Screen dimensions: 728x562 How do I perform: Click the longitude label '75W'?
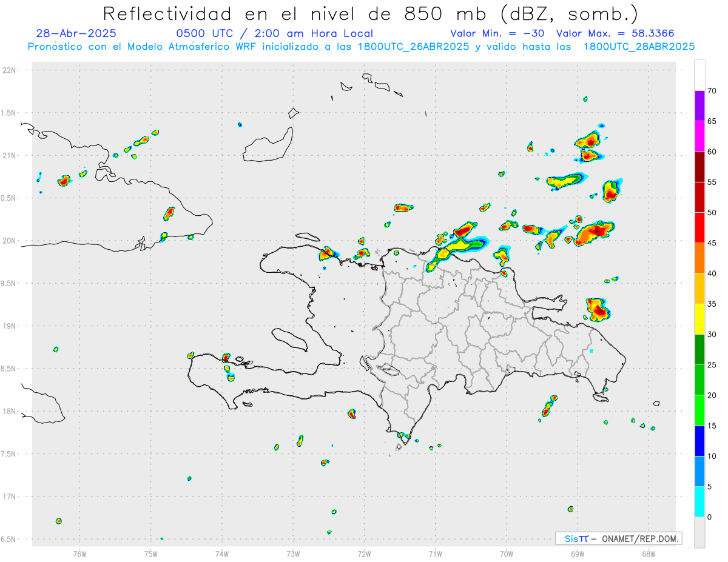(151, 553)
